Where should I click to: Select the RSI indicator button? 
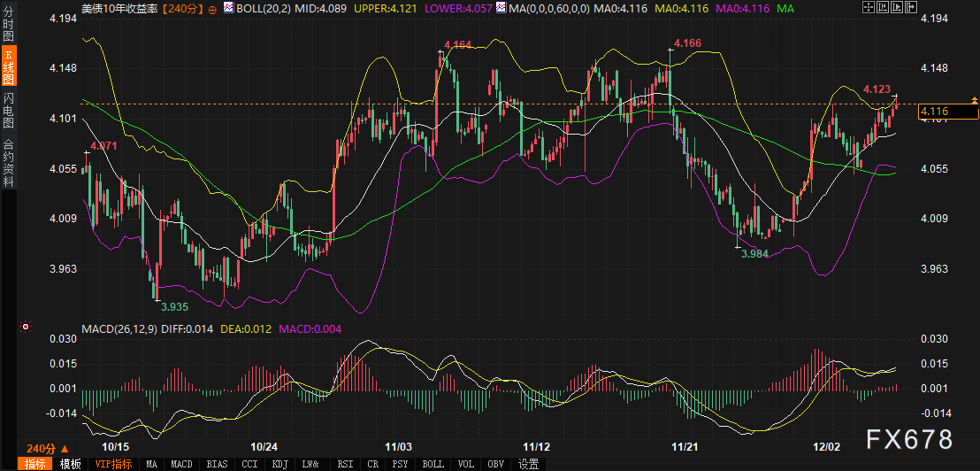[x=343, y=464]
